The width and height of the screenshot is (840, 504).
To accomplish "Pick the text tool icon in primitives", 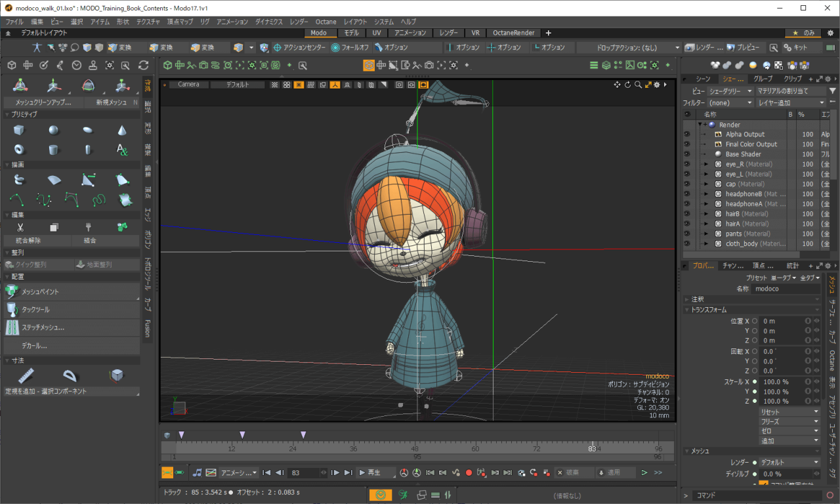I will 122,150.
